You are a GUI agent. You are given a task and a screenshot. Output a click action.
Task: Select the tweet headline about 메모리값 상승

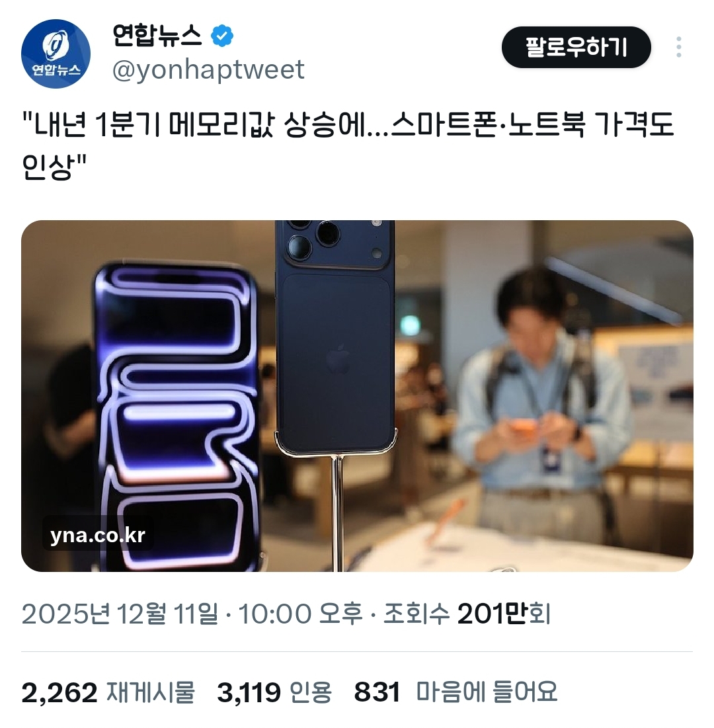click(348, 145)
